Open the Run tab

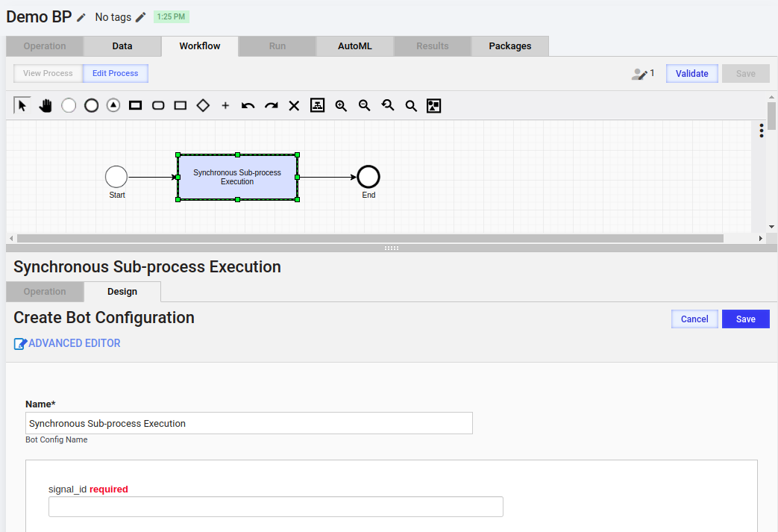pos(277,46)
